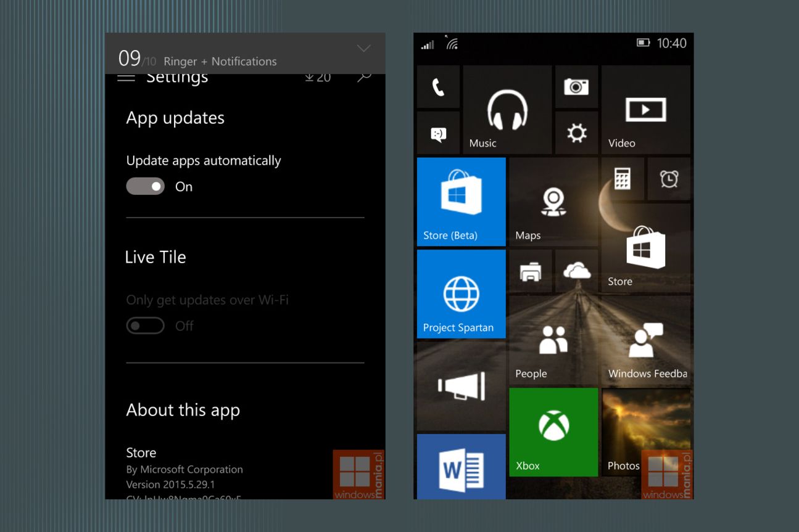This screenshot has width=799, height=532.
Task: Open the Calculator tile
Action: [x=622, y=179]
